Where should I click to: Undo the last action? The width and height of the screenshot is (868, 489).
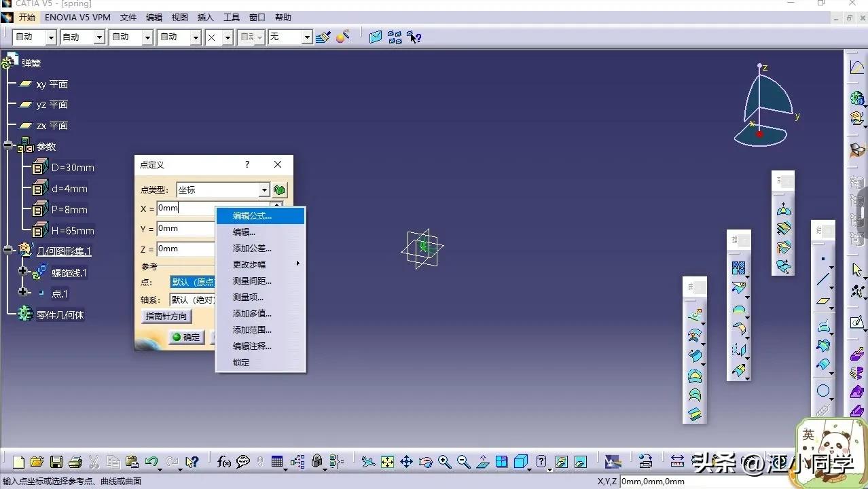click(151, 462)
